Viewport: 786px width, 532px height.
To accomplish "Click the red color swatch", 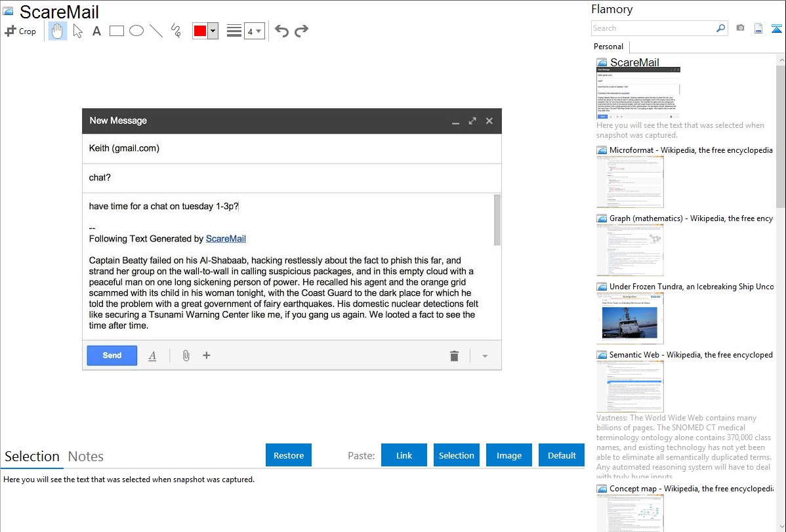I will point(200,31).
